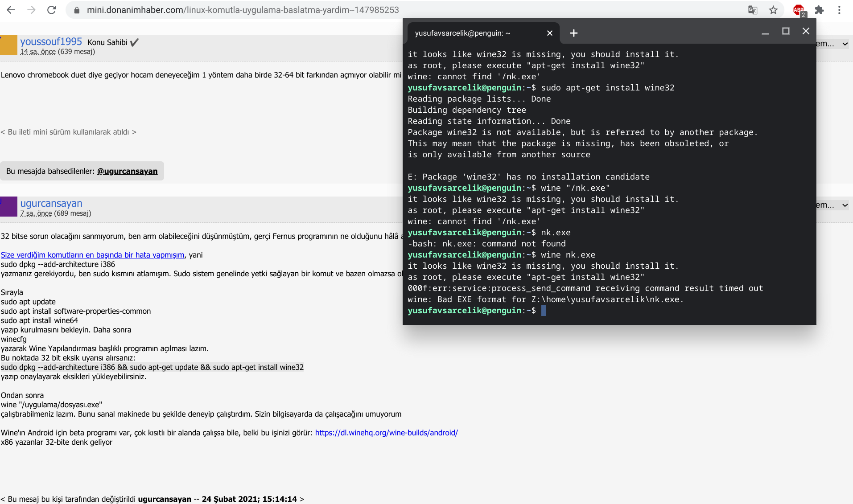Screen dimensions: 853x504
Task: Maximize the terminal window
Action: tap(786, 31)
